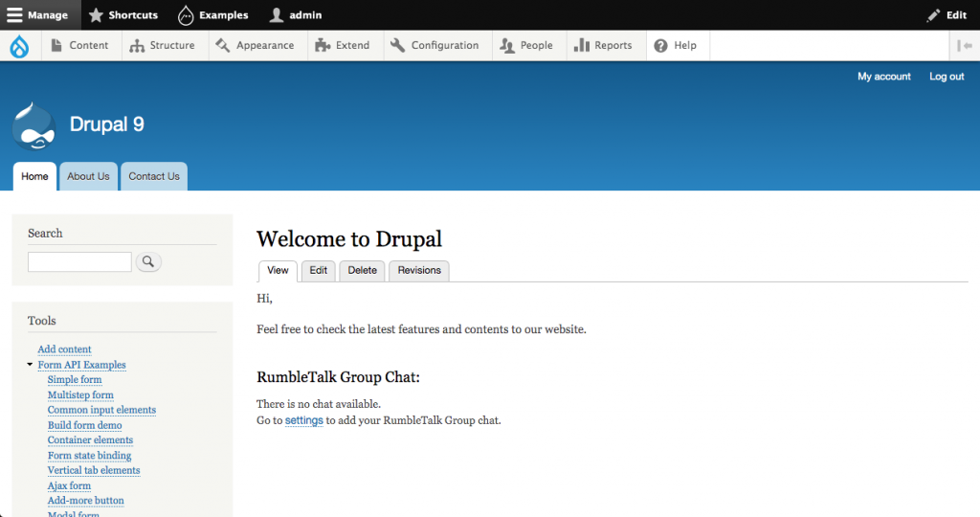
Task: Open the Manage hamburger menu
Action: (15, 15)
